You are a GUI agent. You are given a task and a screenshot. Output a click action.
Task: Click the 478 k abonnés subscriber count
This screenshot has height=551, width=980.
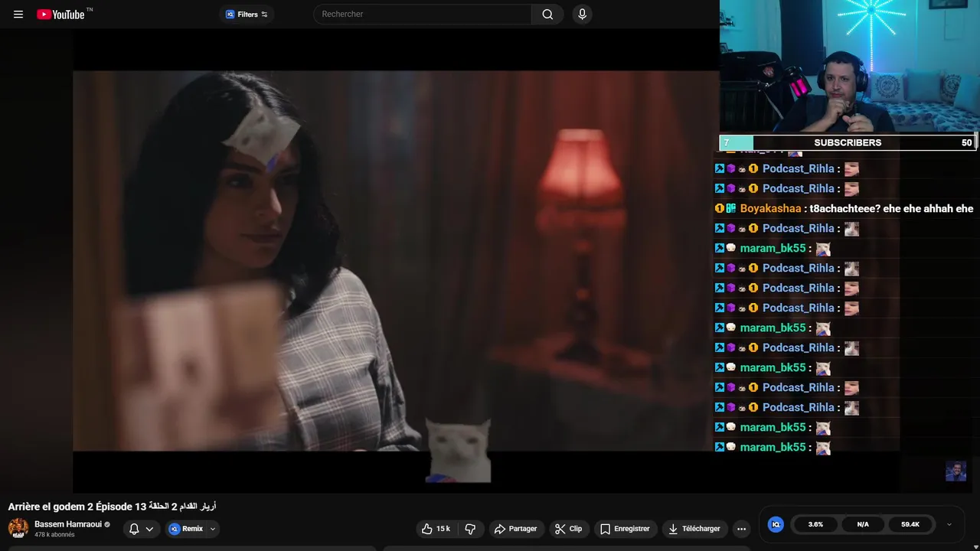click(54, 535)
